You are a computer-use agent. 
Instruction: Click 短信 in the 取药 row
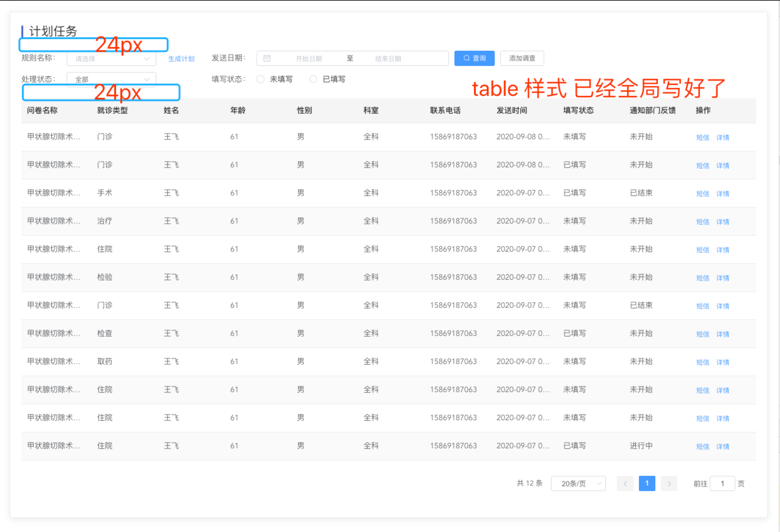coord(702,362)
